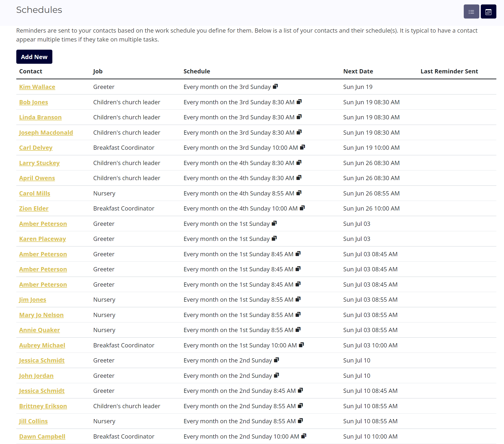This screenshot has height=444, width=504.
Task: Copy Aubrey Michael's 10:00 AM schedule
Action: tap(301, 345)
